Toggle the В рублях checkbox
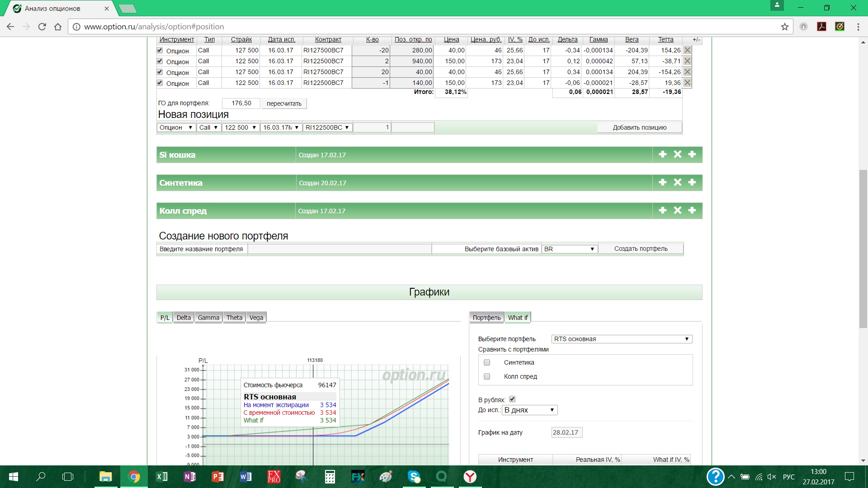Viewport: 868px width, 488px height. [512, 399]
